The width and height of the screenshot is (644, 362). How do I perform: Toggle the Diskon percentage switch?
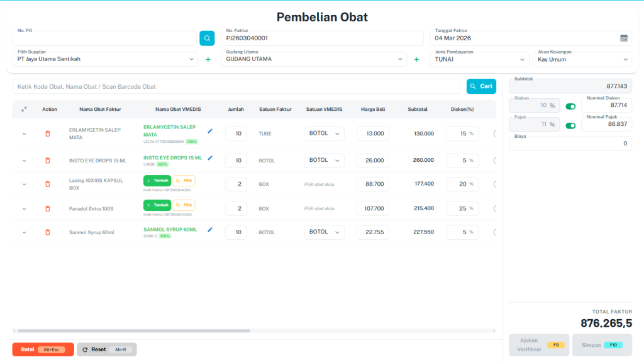point(570,106)
